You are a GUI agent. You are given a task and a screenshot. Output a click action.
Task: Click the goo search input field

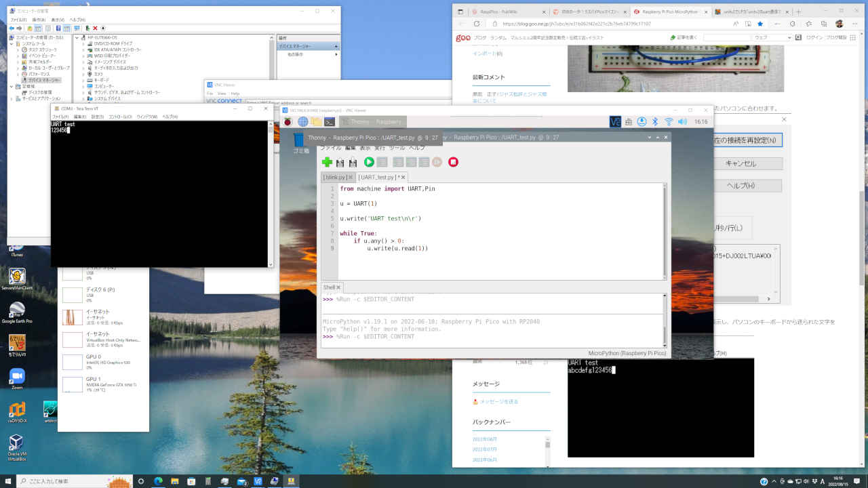tap(726, 37)
